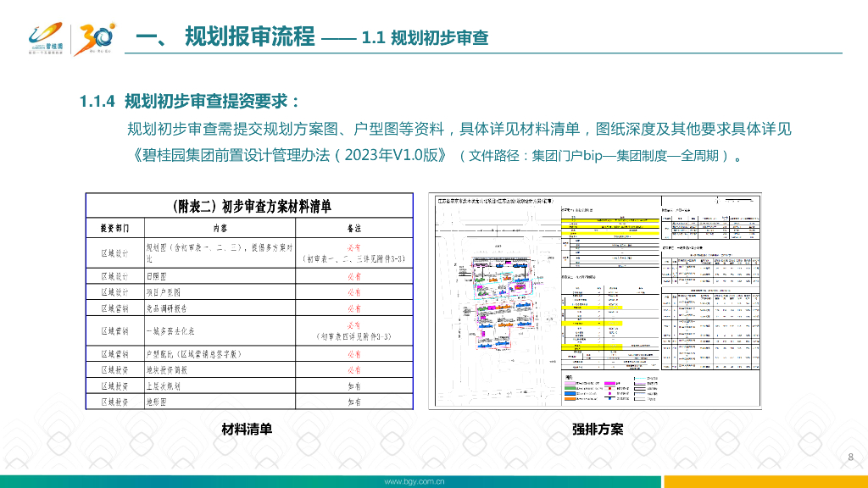Toggle the 必有 mark for 货品调研报告

pos(354,308)
